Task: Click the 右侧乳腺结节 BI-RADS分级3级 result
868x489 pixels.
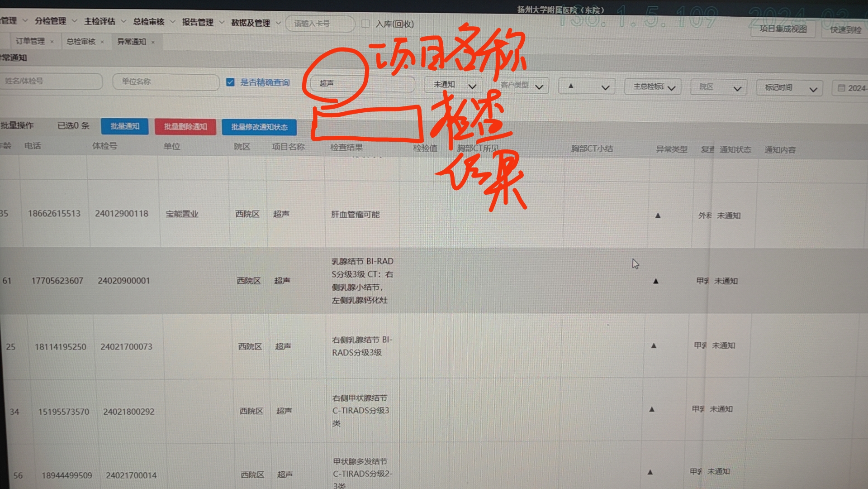Action: tap(362, 346)
